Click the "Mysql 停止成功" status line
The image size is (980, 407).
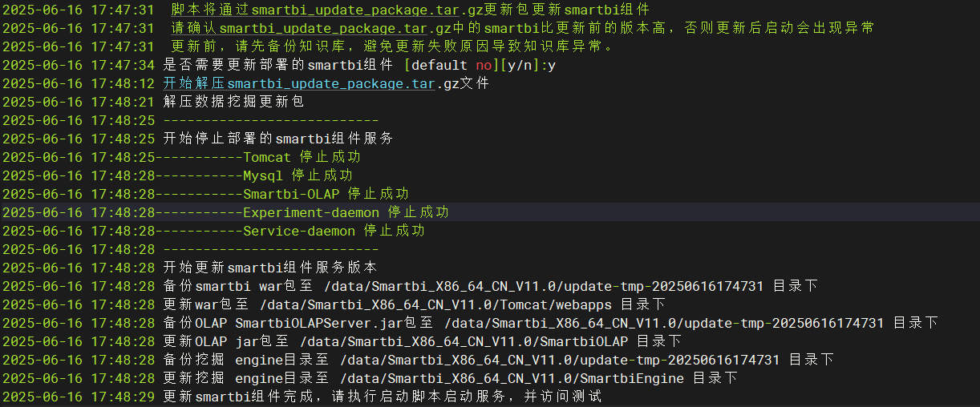(298, 175)
